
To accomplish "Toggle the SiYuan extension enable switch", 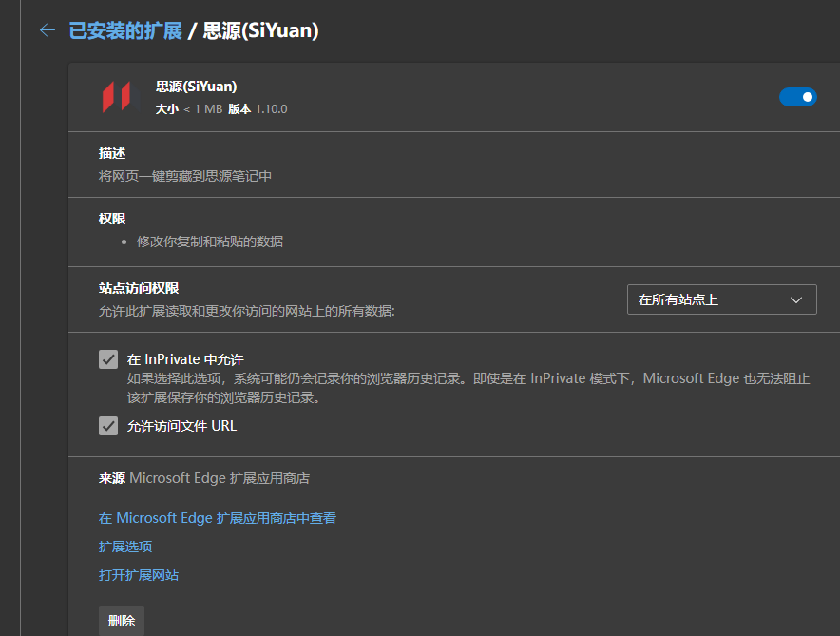I will coord(797,97).
